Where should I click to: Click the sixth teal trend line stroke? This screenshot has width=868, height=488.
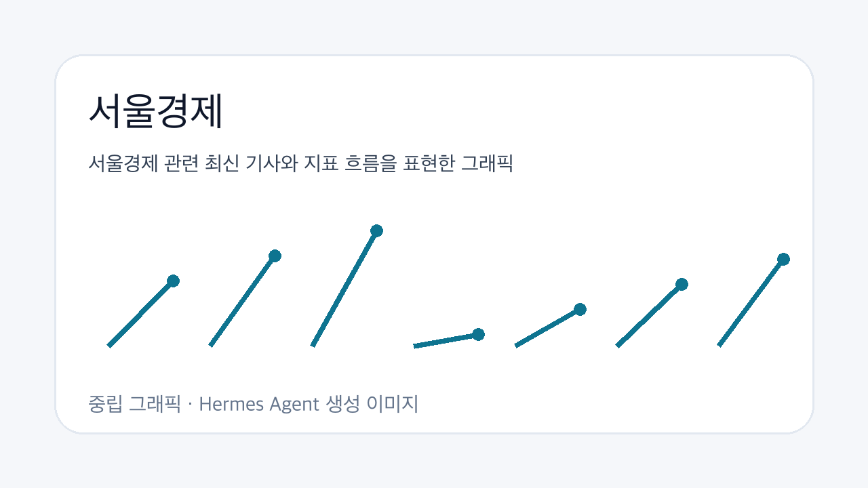point(649,314)
